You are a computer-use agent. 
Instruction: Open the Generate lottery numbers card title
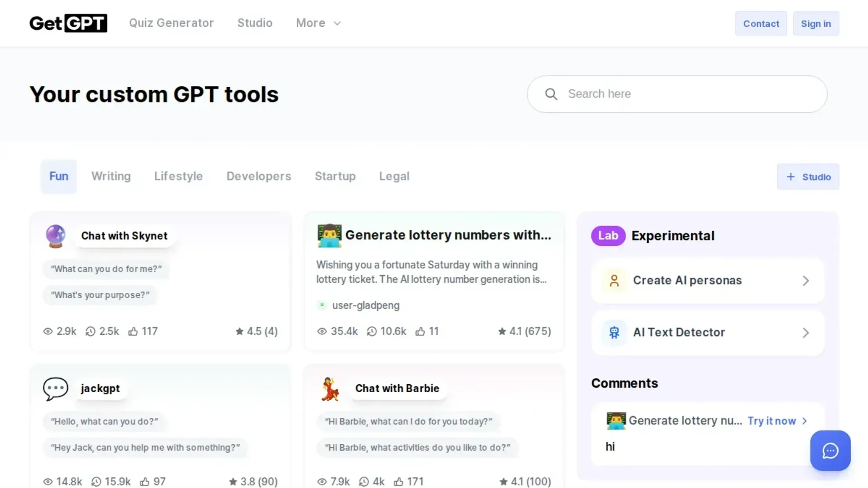(448, 235)
